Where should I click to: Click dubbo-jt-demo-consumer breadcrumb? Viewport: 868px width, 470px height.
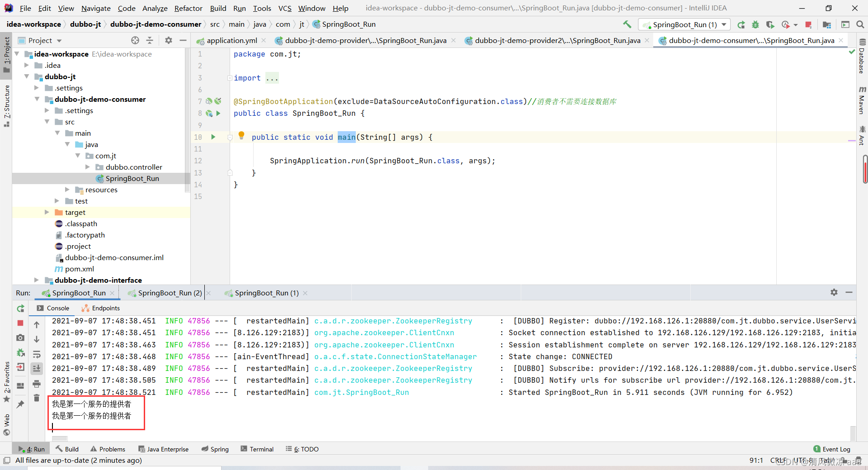pyautogui.click(x=156, y=24)
